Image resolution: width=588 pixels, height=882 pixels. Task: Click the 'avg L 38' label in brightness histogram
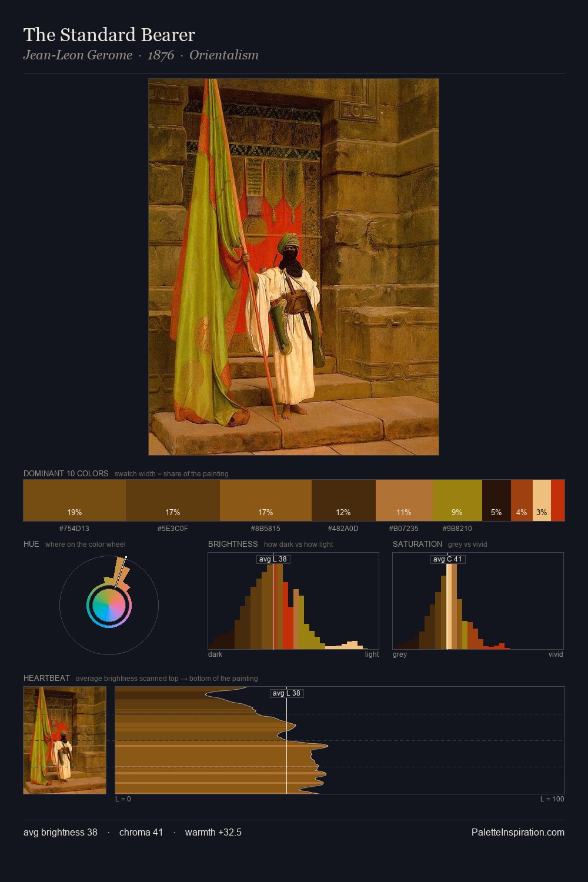point(273,559)
